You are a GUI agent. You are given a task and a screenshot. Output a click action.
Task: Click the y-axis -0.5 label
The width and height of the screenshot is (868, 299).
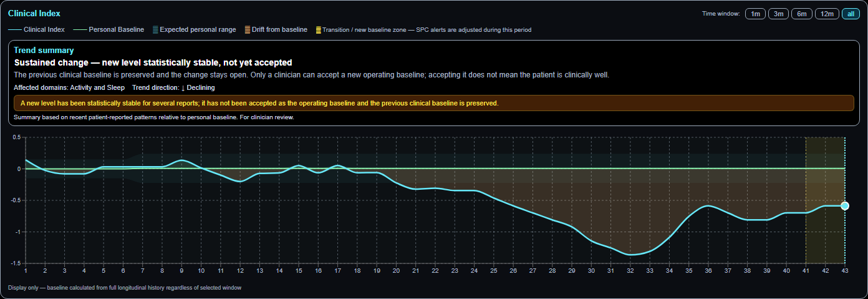click(x=16, y=200)
